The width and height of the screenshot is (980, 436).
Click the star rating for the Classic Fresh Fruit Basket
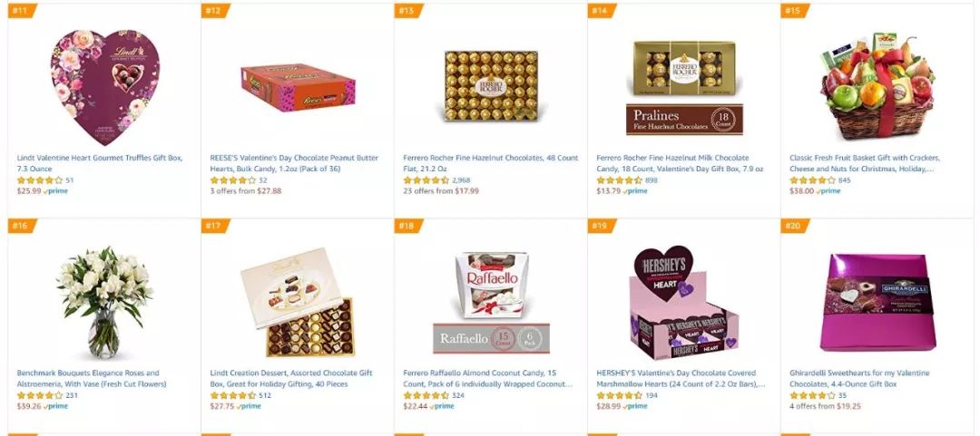[812, 179]
